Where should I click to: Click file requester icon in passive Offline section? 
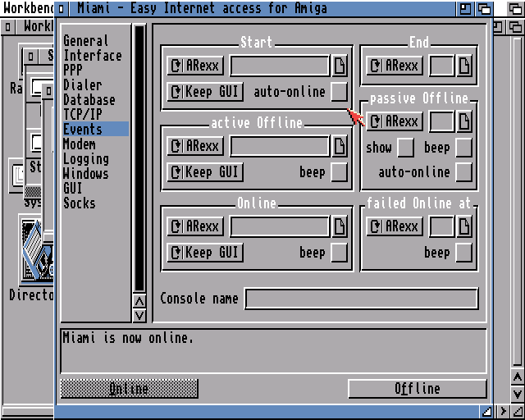coord(464,121)
